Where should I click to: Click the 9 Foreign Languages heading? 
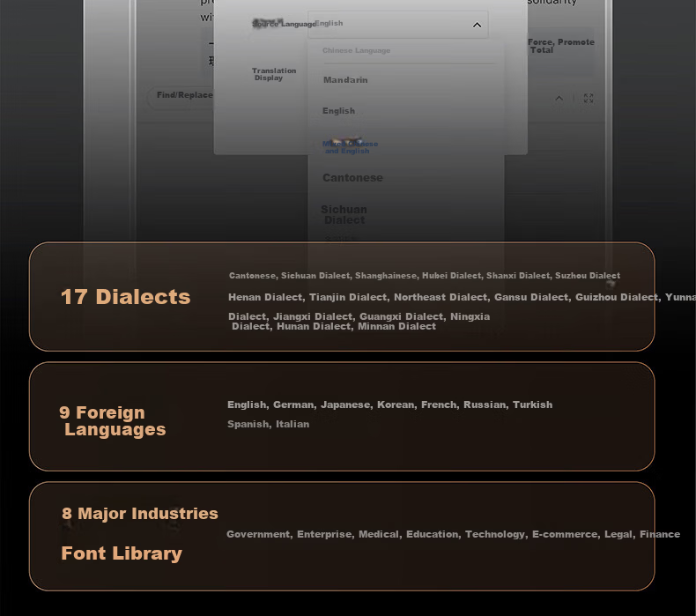pyautogui.click(x=112, y=420)
